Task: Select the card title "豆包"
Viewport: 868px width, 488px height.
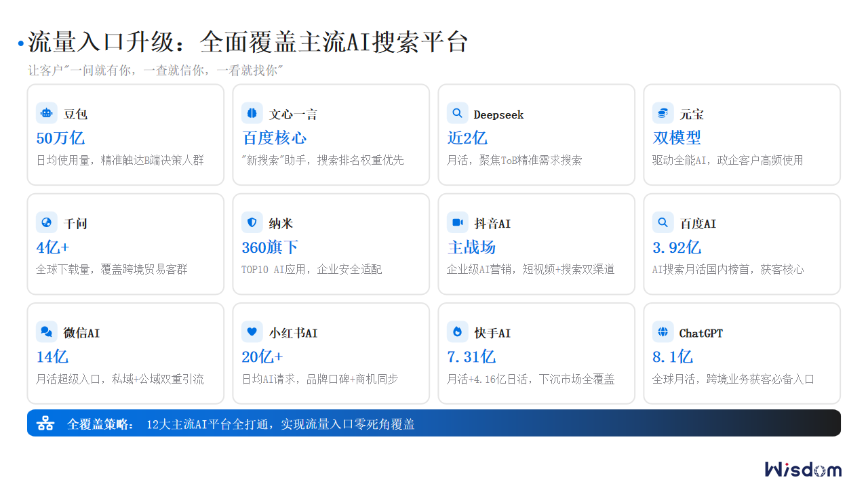Action: point(76,115)
